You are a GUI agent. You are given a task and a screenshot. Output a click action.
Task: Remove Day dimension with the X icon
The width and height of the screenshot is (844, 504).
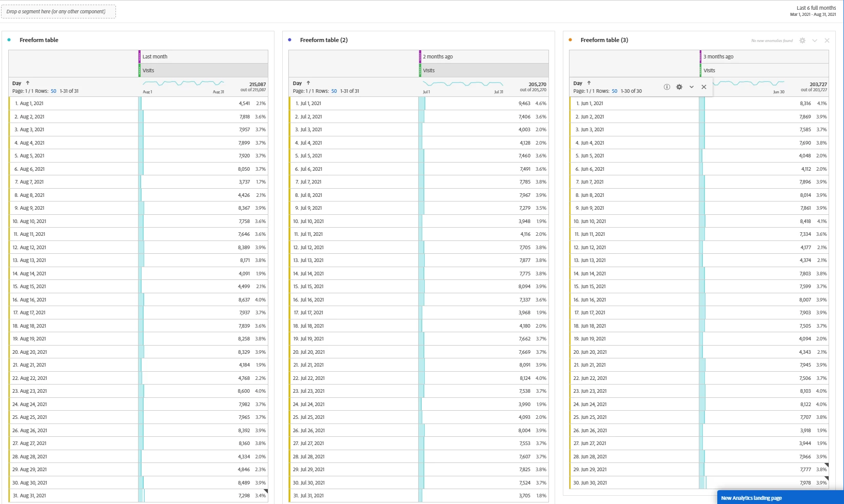point(704,87)
